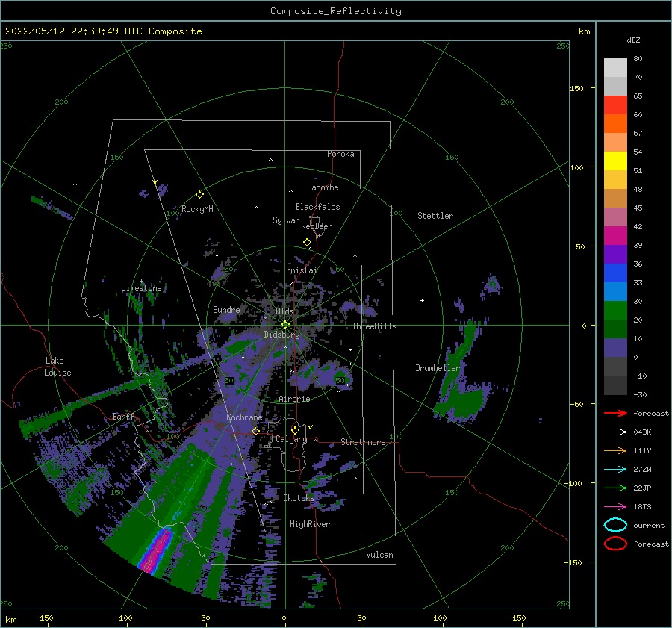This screenshot has height=628, width=672.
Task: Click the Airdrie city label
Action: pos(294,399)
